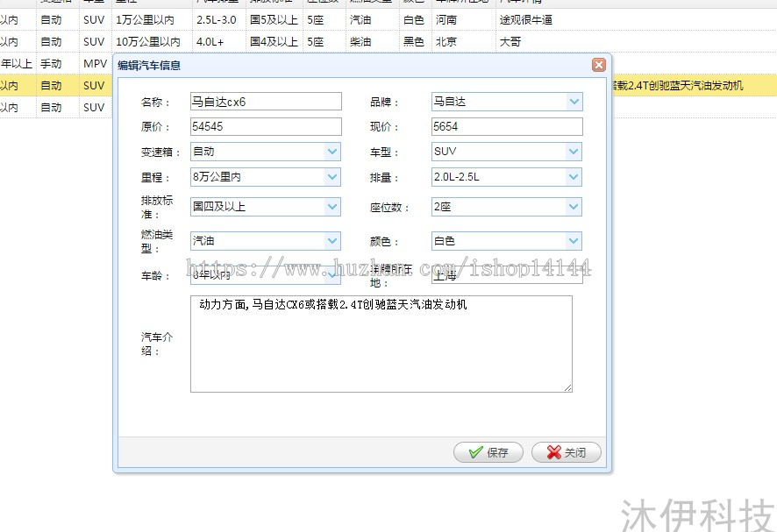Click the 5座 cell in the 北京 row
This screenshot has width=777, height=532.
(x=315, y=41)
